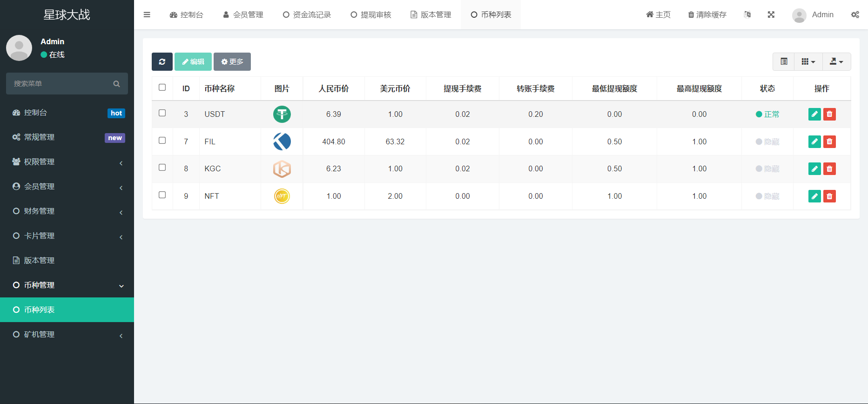Toggle KGC status 隐藏

(767, 168)
